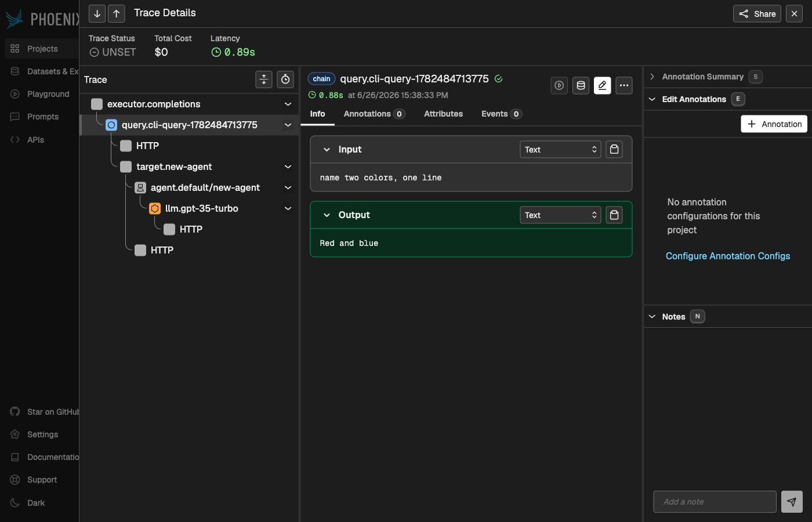The image size is (812, 522).
Task: Send the note with paper-plane button
Action: click(x=792, y=502)
